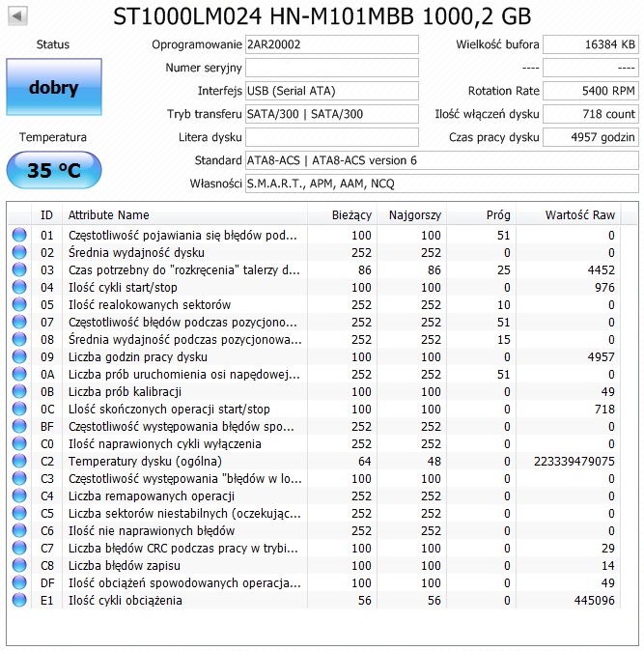Click the blue status icon for attribute 02
This screenshot has height=651, width=644.
[19, 252]
